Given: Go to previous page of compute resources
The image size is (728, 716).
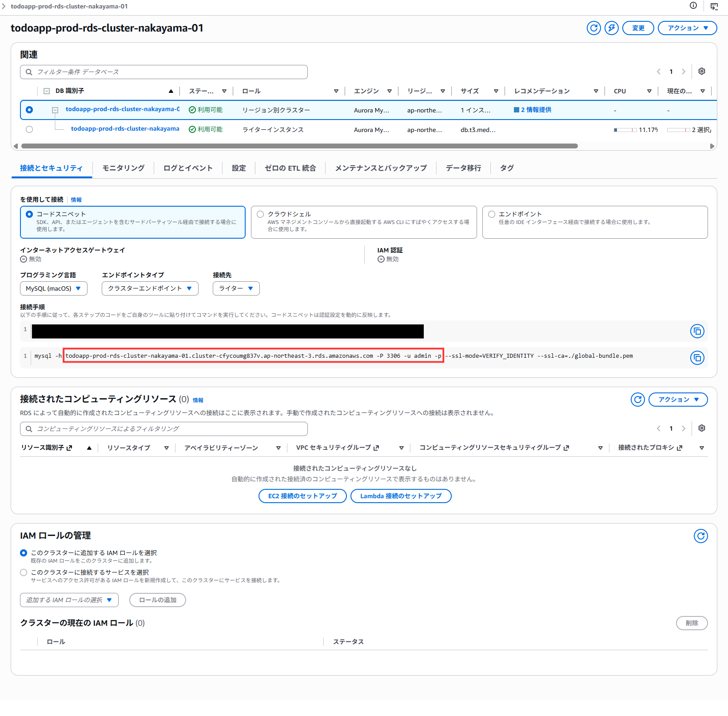Looking at the screenshot, I should point(659,428).
